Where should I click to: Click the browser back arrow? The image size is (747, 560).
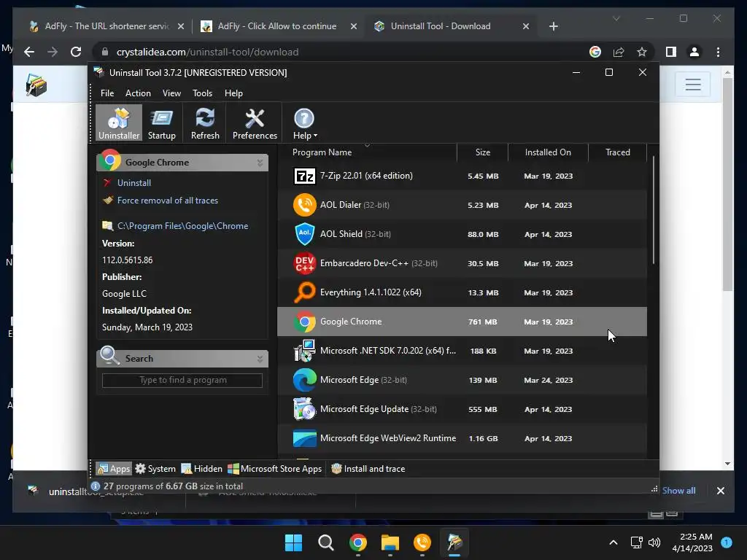pyautogui.click(x=29, y=52)
